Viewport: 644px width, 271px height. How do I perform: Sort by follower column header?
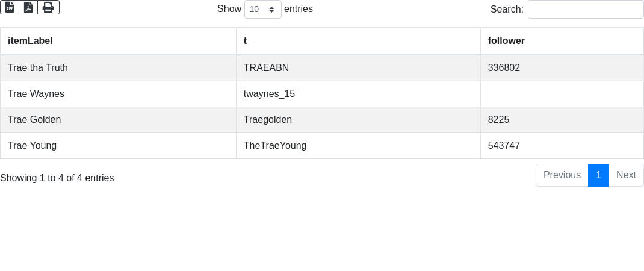pyautogui.click(x=506, y=41)
